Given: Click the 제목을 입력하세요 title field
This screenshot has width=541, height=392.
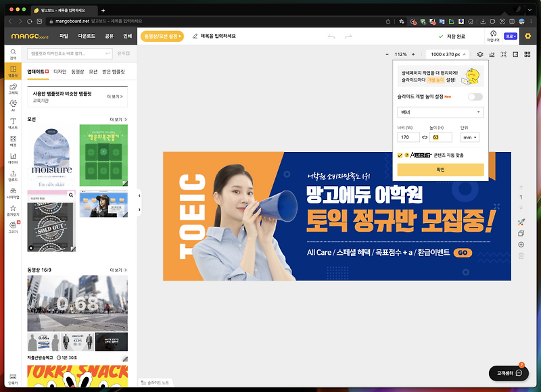Looking at the screenshot, I should click(x=218, y=36).
